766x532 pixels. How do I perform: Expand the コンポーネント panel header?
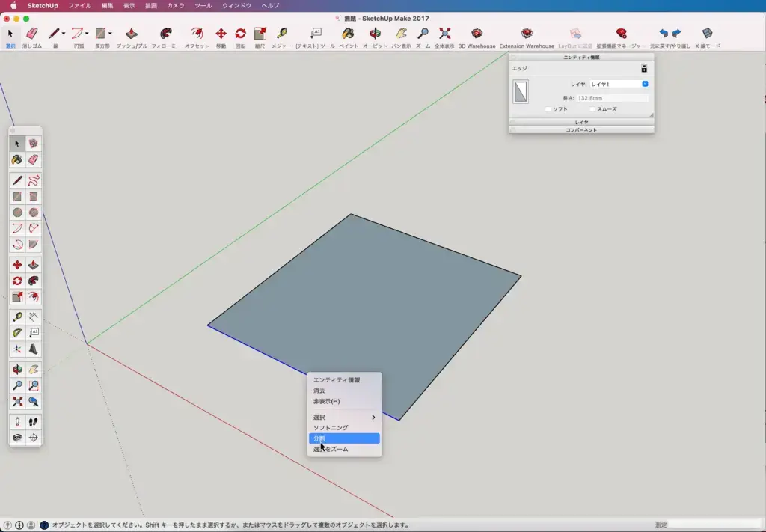tap(581, 130)
